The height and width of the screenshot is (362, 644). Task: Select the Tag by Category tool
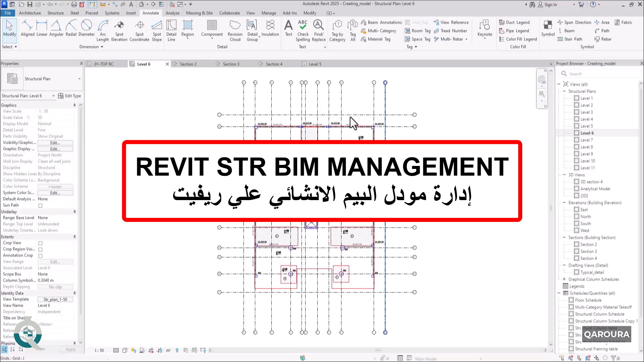(337, 31)
